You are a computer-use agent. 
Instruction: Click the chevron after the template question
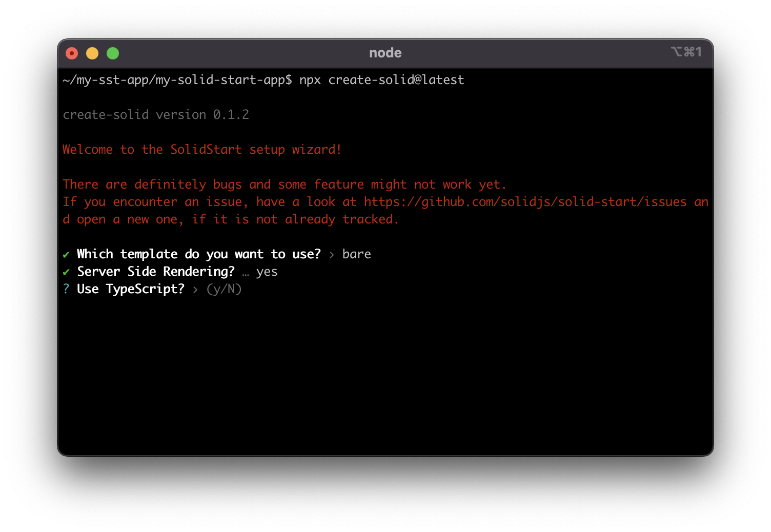pyautogui.click(x=332, y=255)
